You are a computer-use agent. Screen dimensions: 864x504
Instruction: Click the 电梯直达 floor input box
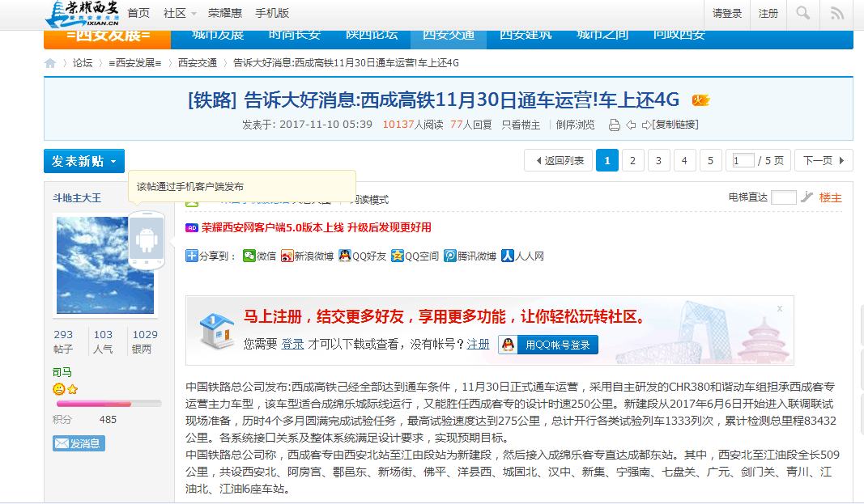point(783,197)
